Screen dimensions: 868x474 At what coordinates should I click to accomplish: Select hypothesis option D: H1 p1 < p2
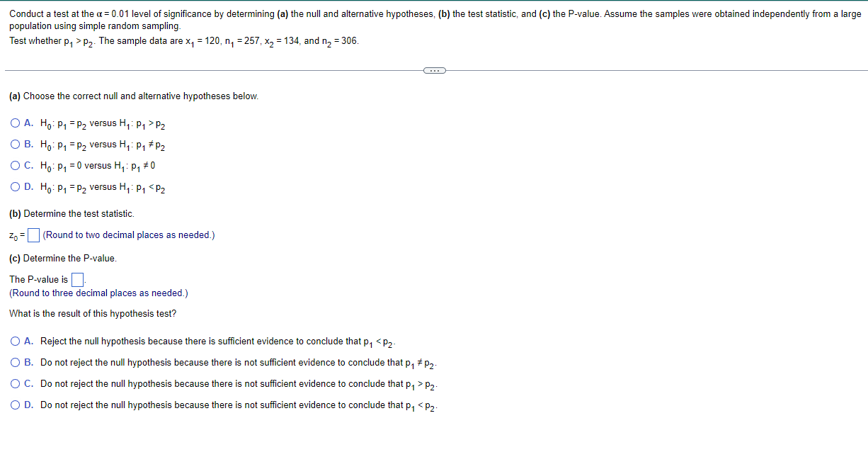point(16,187)
